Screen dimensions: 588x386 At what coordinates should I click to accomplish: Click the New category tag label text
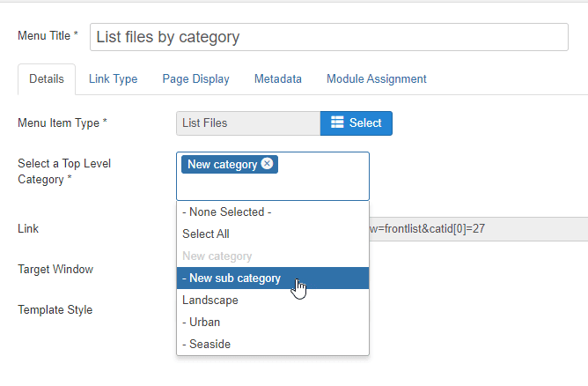click(x=222, y=164)
